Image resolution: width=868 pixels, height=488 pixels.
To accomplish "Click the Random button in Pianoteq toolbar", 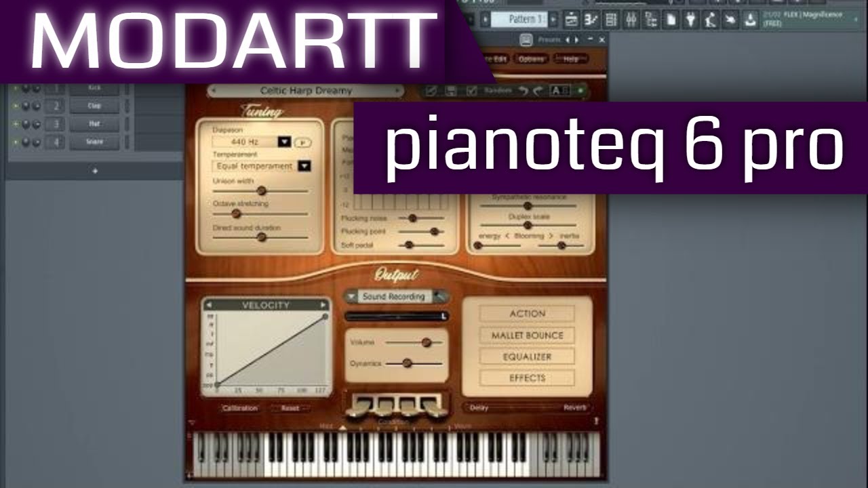I will [498, 91].
